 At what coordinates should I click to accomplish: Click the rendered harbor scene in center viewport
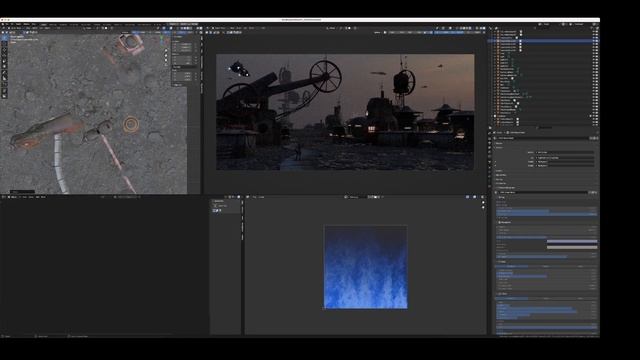345,112
